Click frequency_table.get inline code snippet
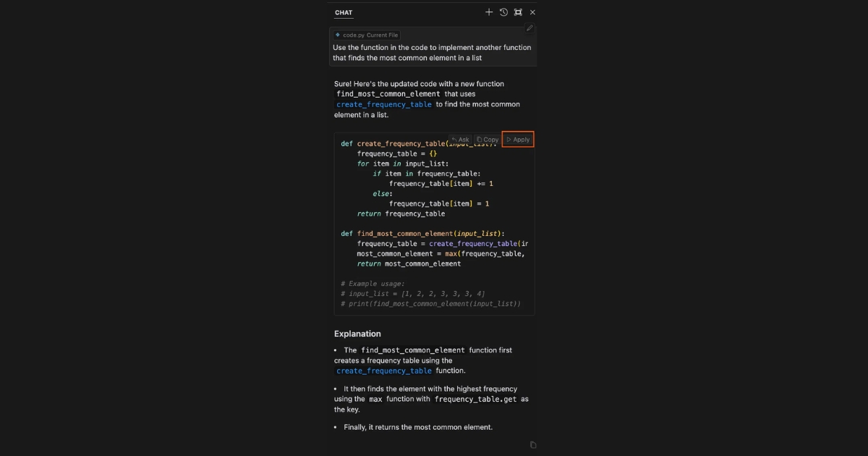 click(x=475, y=399)
